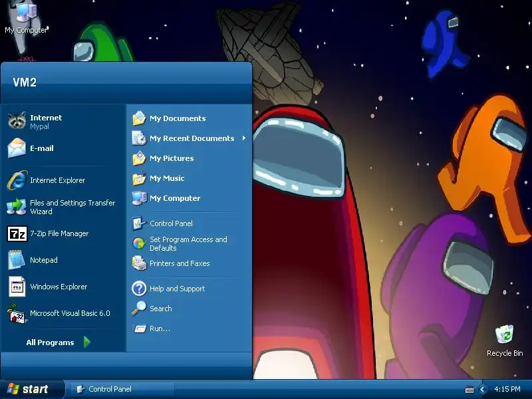Click the Run... icon

point(139,329)
